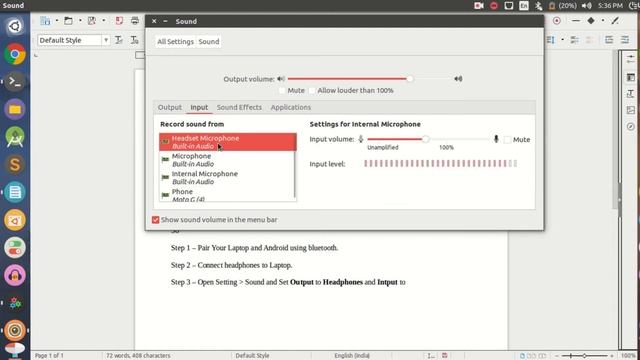640x360 pixels.
Task: Launch Google Chrome from the dock
Action: tap(15, 54)
